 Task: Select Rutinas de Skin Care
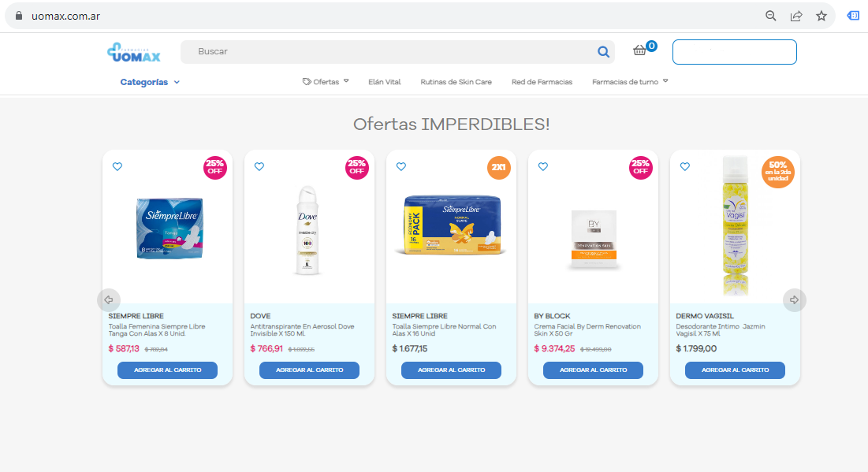456,81
